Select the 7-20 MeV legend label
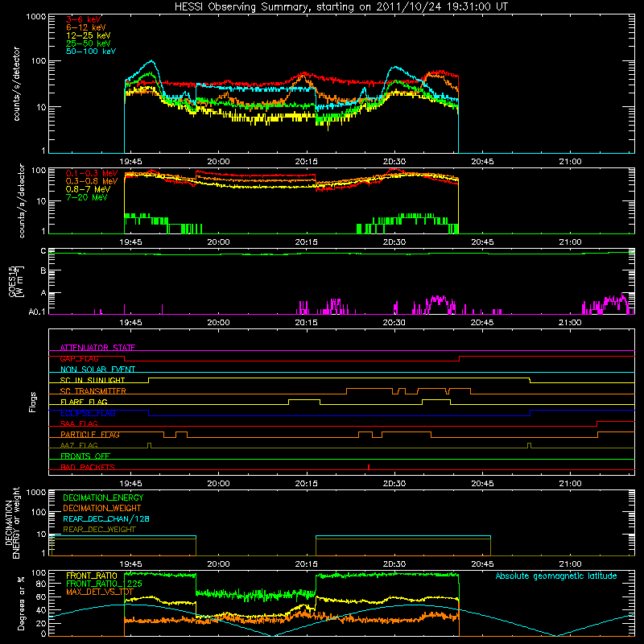This screenshot has width=644, height=644. point(87,197)
